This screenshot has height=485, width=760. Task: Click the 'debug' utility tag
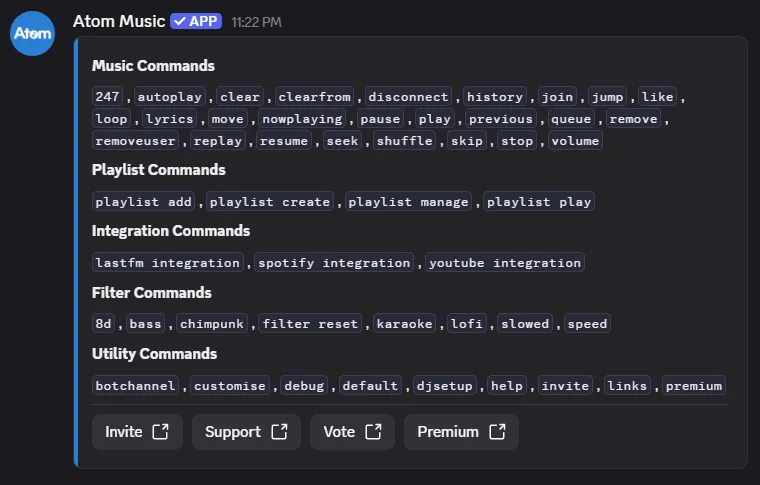[x=304, y=386]
